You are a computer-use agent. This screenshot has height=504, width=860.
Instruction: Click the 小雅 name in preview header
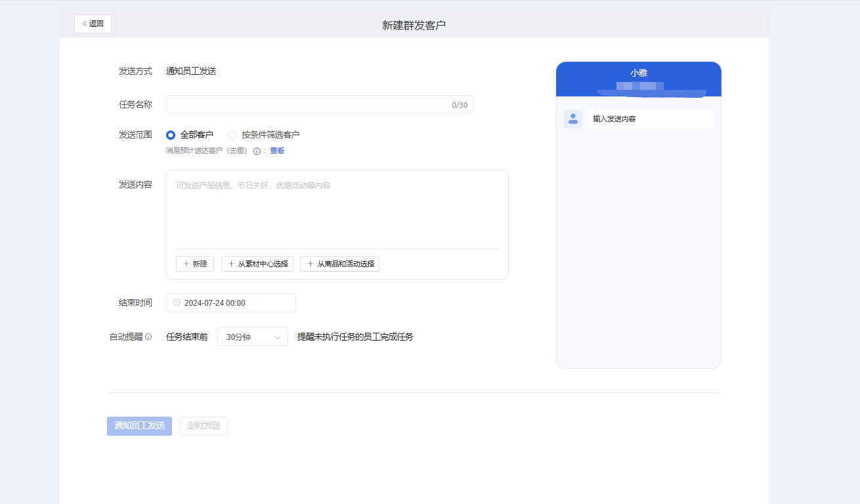tap(639, 73)
